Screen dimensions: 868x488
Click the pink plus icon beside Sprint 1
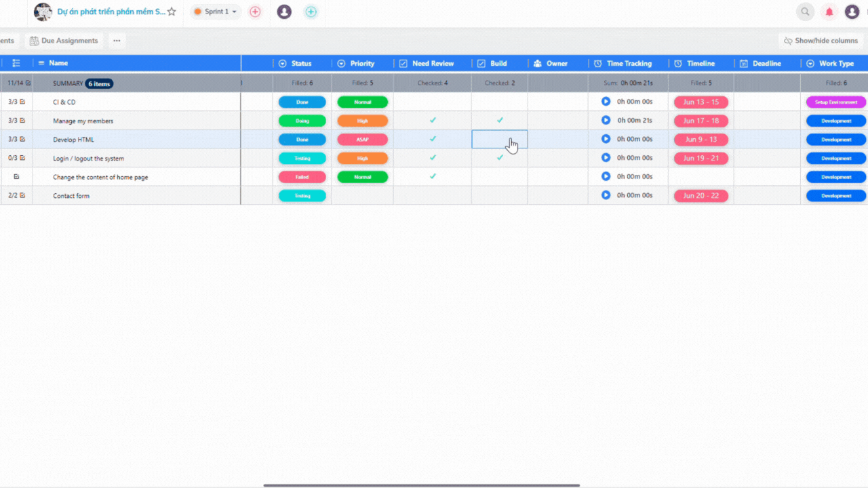255,12
